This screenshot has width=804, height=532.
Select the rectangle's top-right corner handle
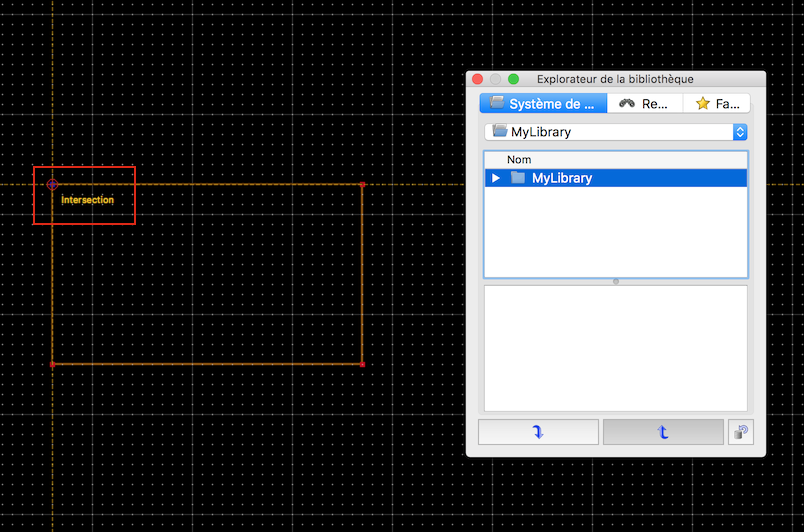point(362,184)
